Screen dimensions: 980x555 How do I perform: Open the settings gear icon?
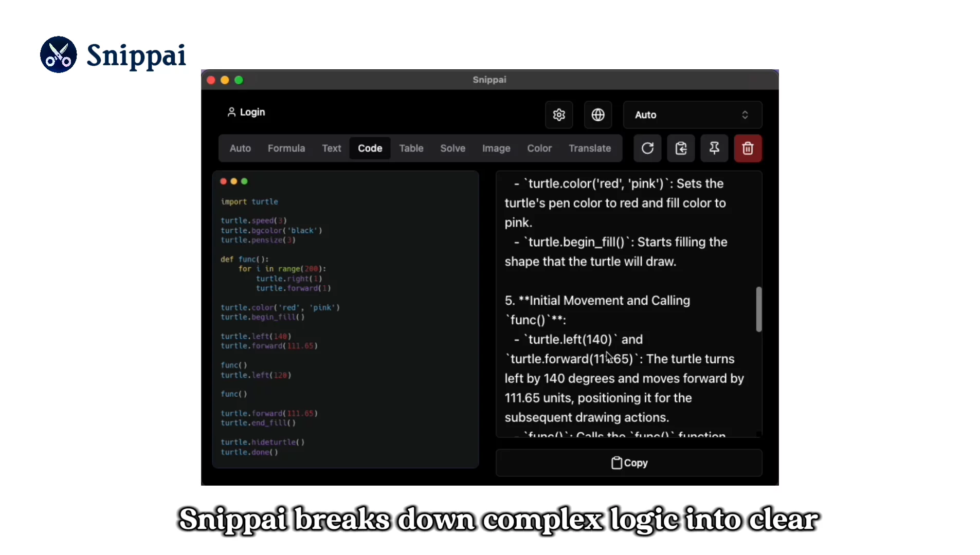(559, 115)
